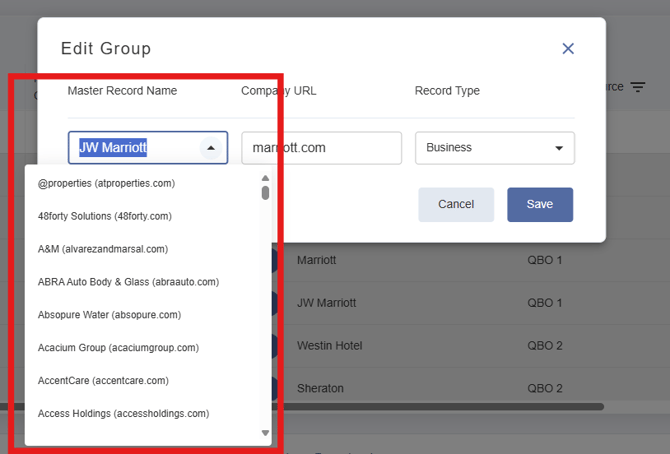Select Absopure Water option

click(x=109, y=315)
